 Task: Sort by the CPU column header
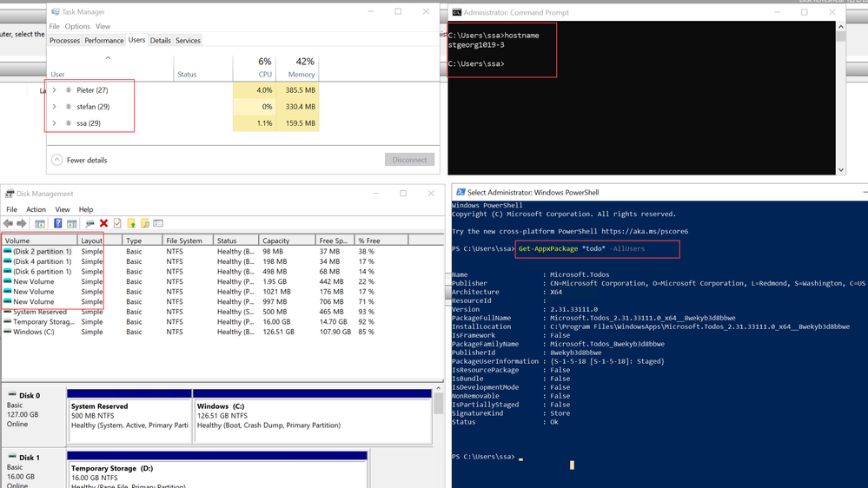[254, 68]
